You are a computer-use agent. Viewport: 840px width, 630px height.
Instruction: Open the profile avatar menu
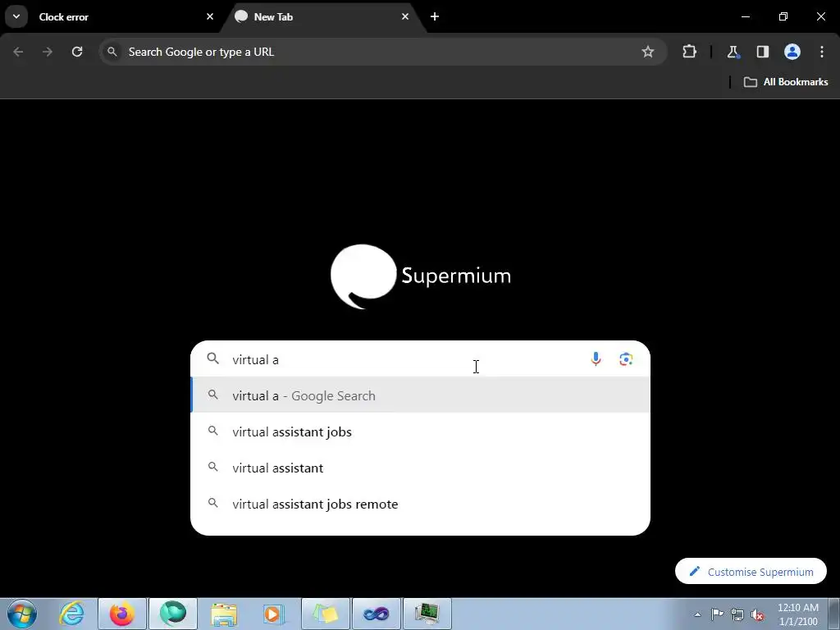792,52
